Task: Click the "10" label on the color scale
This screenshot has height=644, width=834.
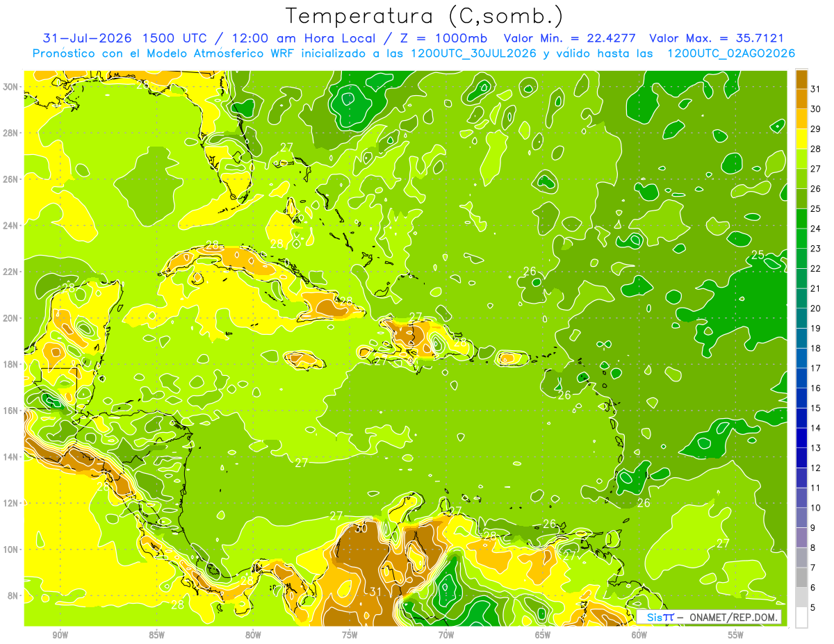Action: tap(815, 508)
